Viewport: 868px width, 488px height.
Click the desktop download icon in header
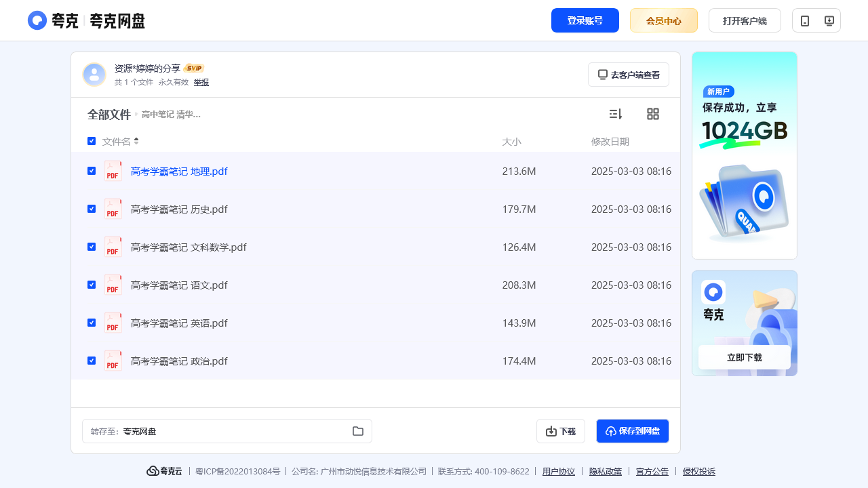point(829,21)
